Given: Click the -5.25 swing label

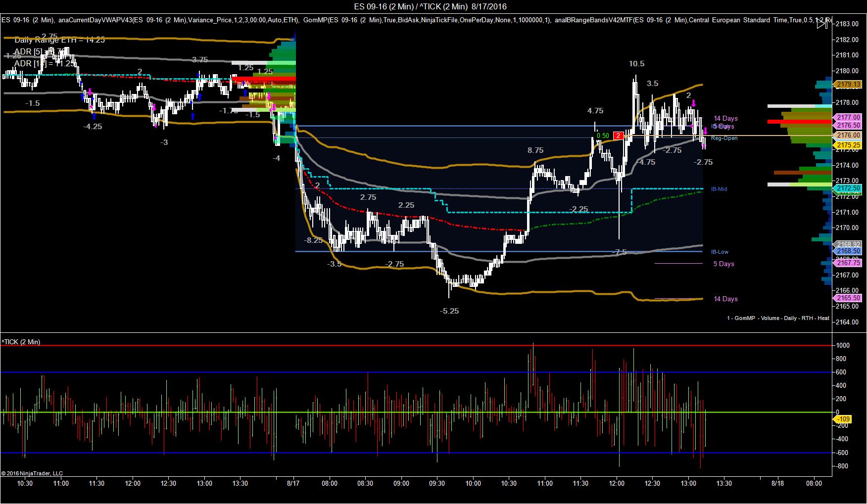Looking at the screenshot, I should [449, 311].
